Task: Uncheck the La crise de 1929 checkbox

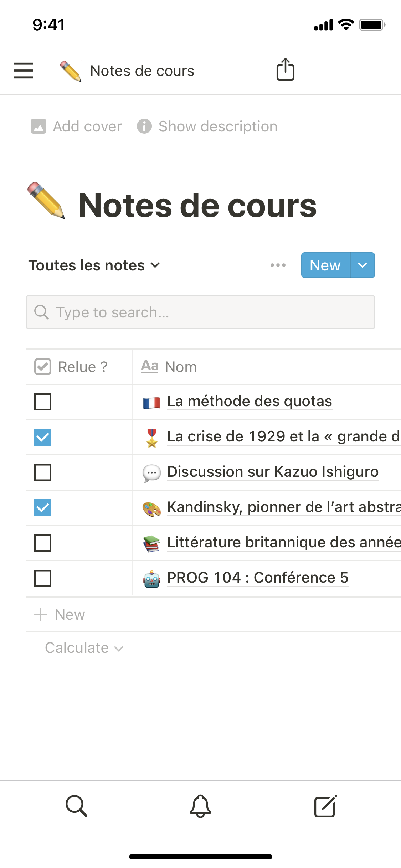Action: pyautogui.click(x=43, y=437)
